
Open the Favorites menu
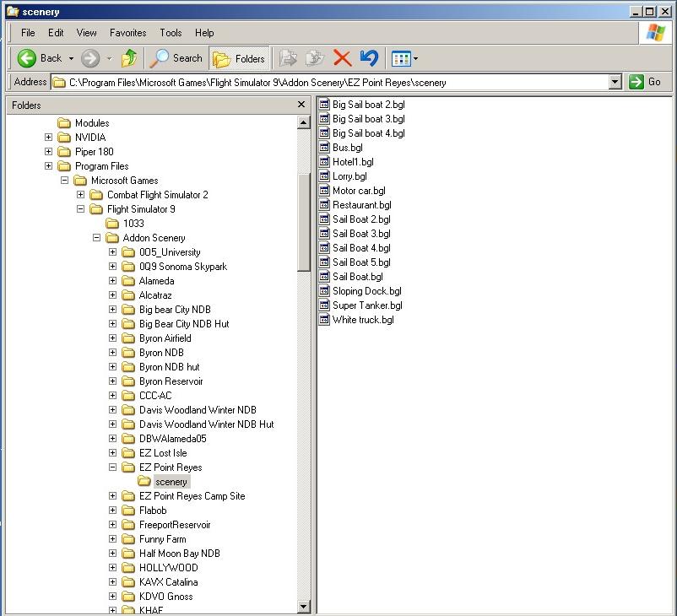(127, 33)
